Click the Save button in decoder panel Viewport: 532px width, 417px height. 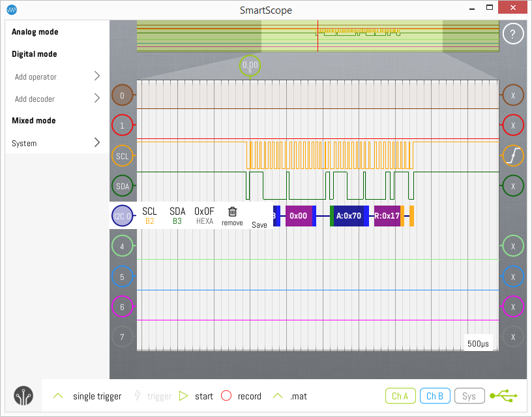click(x=259, y=224)
